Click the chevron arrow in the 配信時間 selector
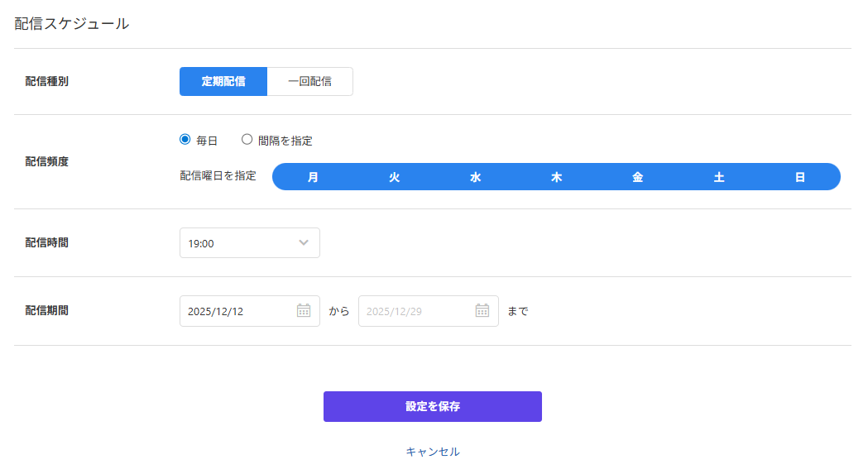 pos(304,243)
